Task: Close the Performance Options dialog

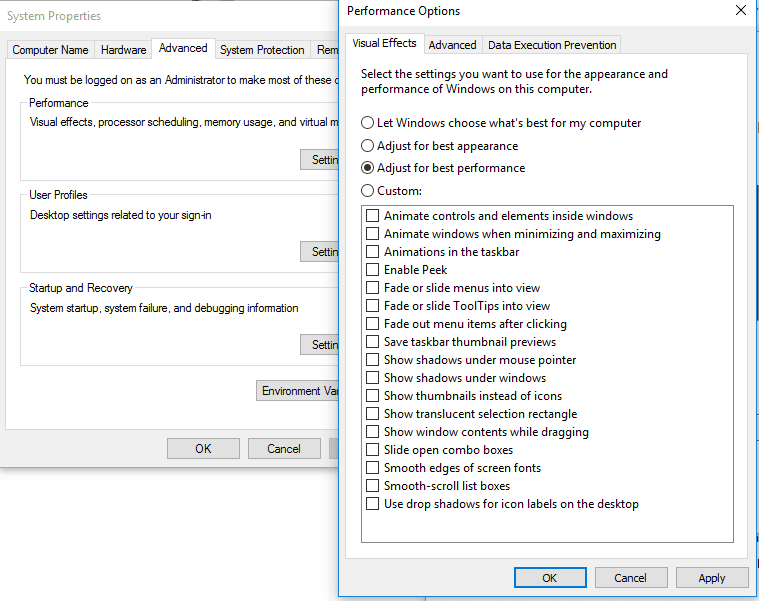Action: click(741, 10)
